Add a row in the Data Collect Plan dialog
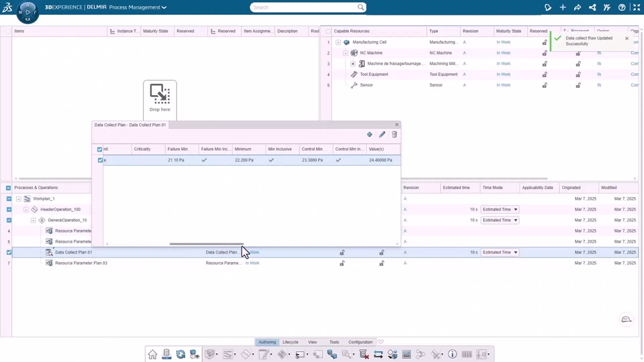The width and height of the screenshot is (644, 362). coord(370,135)
